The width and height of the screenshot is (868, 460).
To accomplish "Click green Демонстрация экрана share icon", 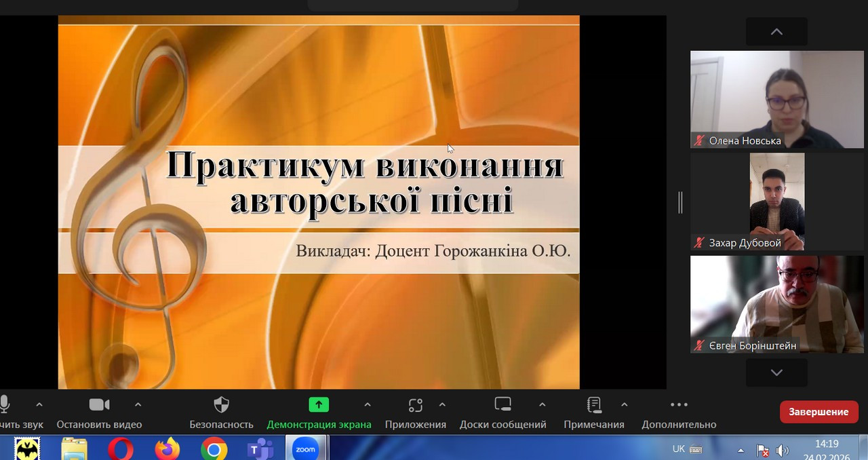I will tap(319, 404).
